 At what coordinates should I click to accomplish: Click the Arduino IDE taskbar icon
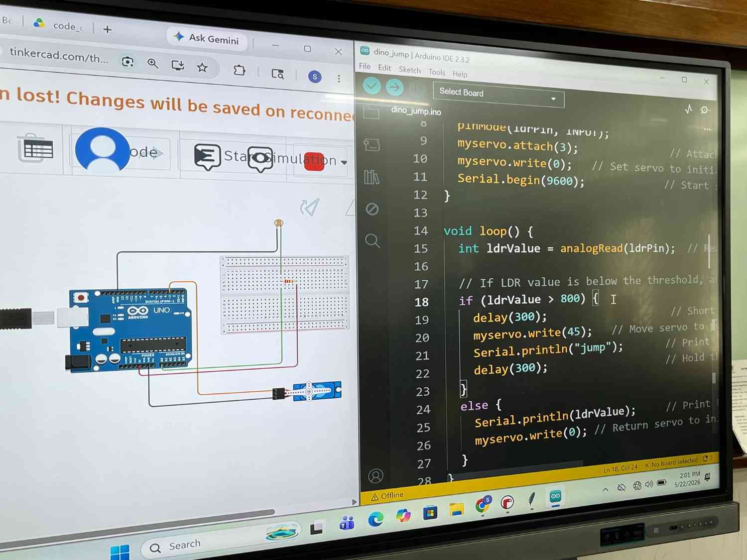click(x=555, y=496)
